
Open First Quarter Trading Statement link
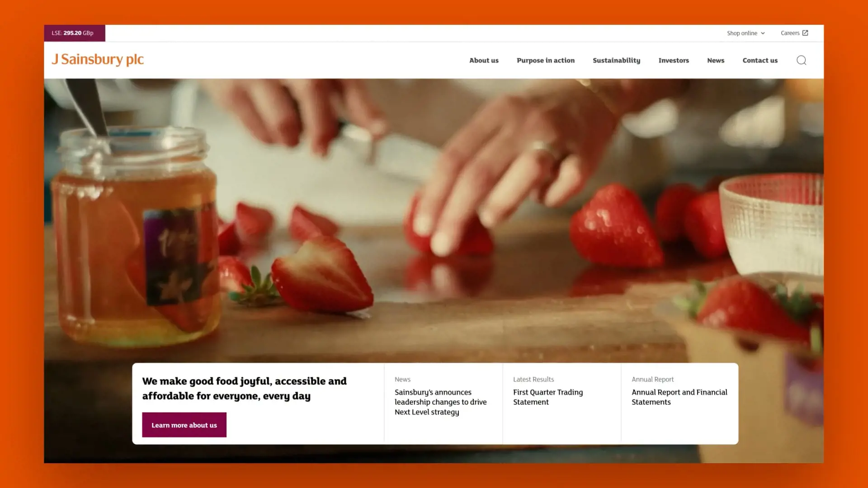[x=548, y=397]
